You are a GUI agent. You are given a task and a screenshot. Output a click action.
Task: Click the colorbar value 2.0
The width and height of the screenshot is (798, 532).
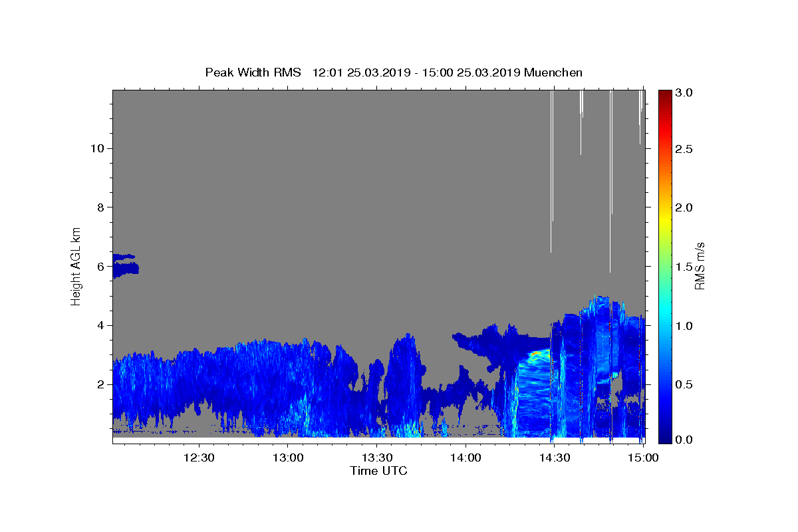click(x=684, y=207)
